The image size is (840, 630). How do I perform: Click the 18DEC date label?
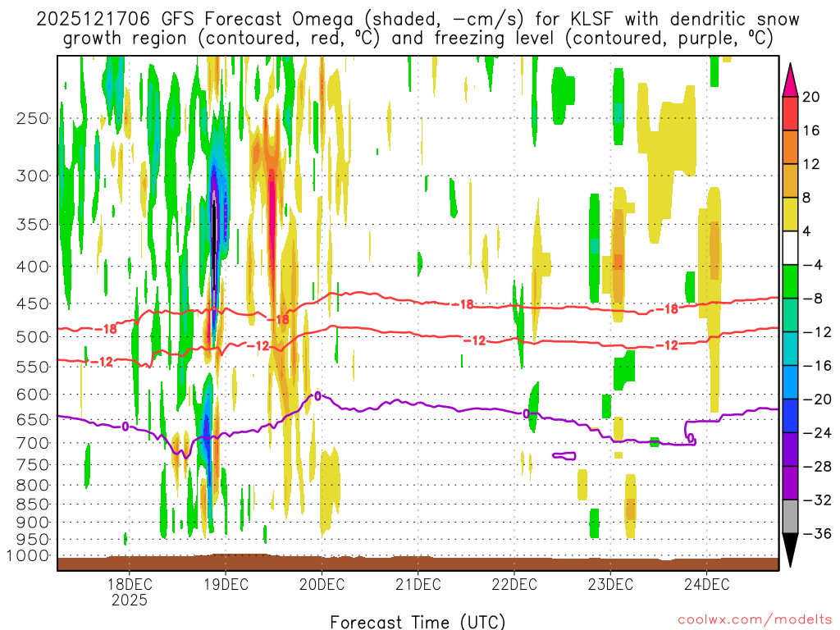[129, 584]
